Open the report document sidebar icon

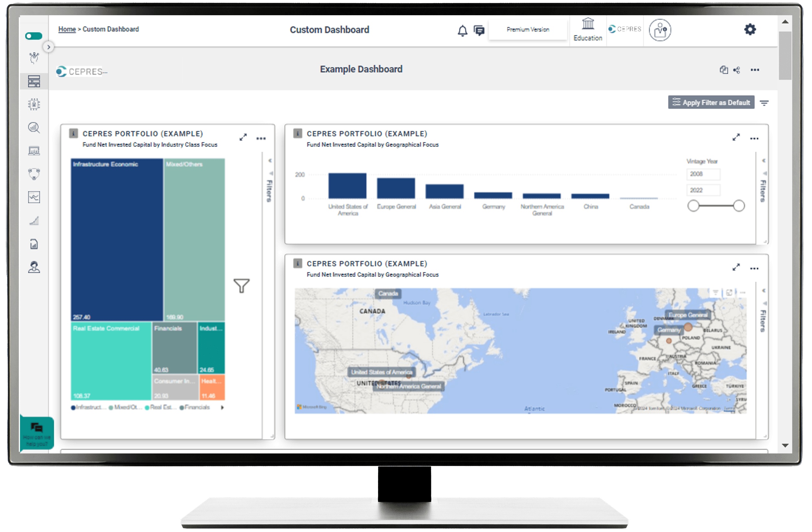(x=34, y=244)
